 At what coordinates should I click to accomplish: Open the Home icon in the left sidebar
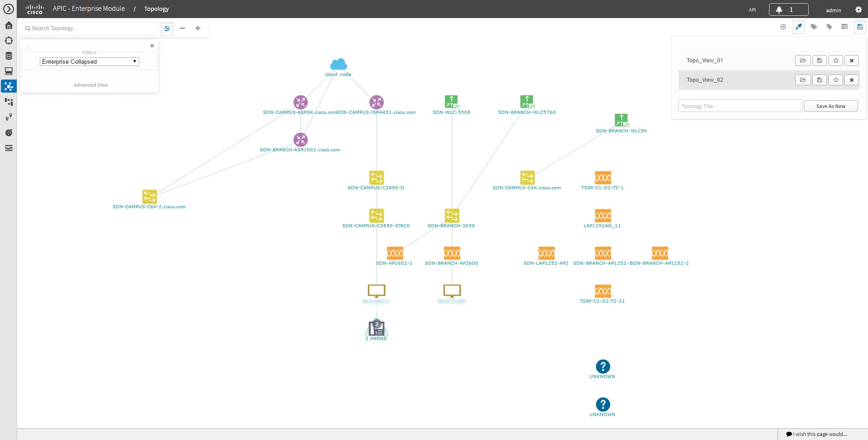click(8, 25)
